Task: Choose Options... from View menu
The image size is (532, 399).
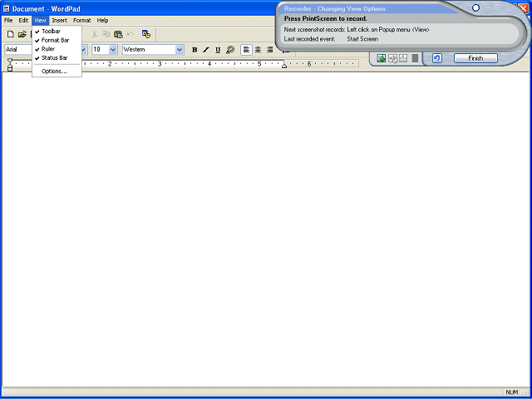Action: tap(57, 71)
